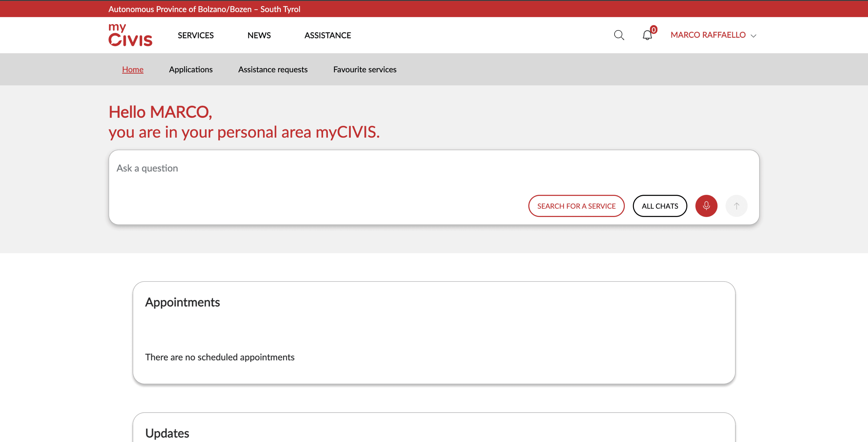Click the myCIVIS logo
Screen dimensions: 868x442
(130, 35)
